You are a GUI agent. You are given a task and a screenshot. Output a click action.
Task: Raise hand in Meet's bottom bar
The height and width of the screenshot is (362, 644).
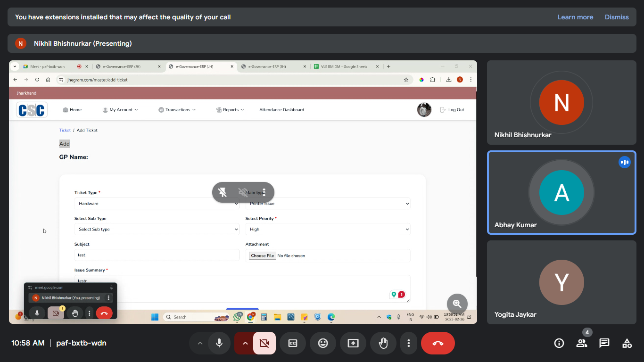[x=383, y=343]
